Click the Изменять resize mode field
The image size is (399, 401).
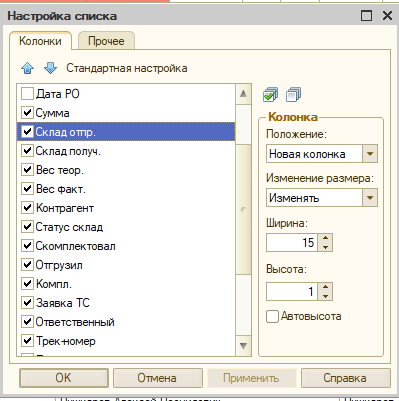(x=314, y=198)
